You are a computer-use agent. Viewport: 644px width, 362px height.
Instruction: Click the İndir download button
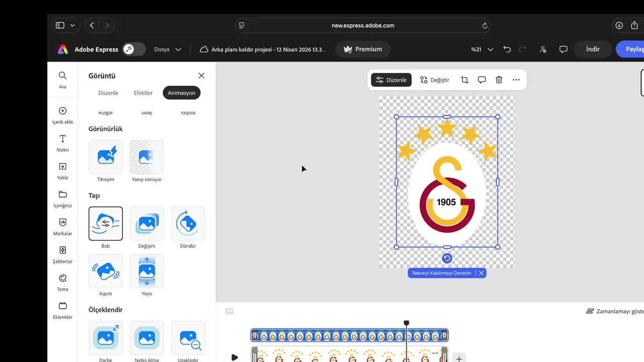pos(593,49)
